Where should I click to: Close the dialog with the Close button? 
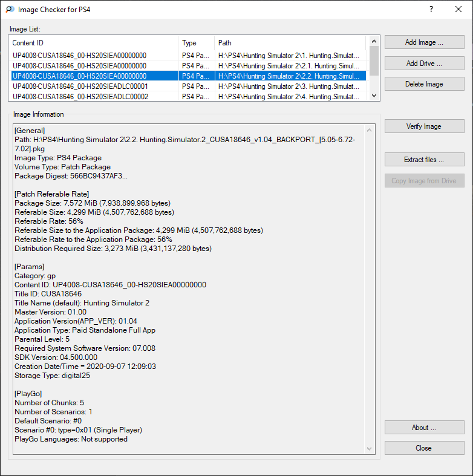coord(424,448)
